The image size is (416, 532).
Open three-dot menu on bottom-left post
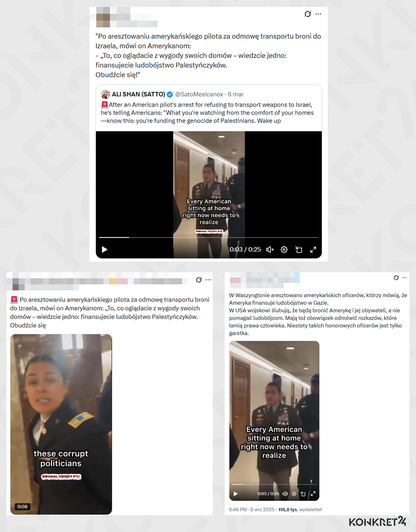point(208,280)
